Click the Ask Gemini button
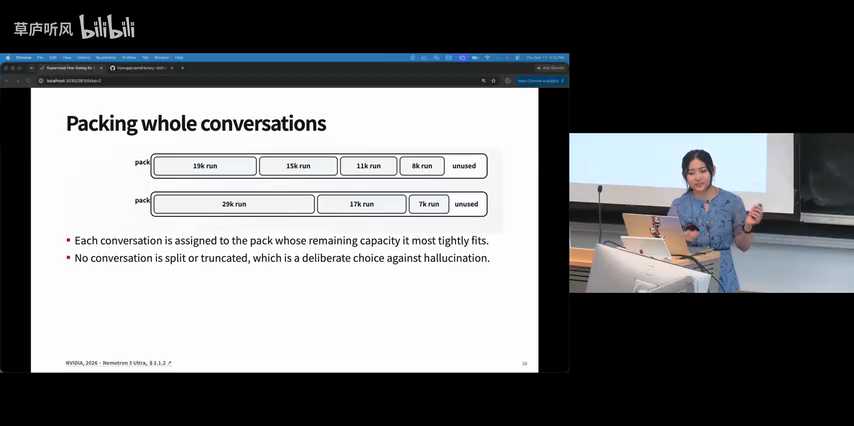This screenshot has height=426, width=854. click(551, 68)
